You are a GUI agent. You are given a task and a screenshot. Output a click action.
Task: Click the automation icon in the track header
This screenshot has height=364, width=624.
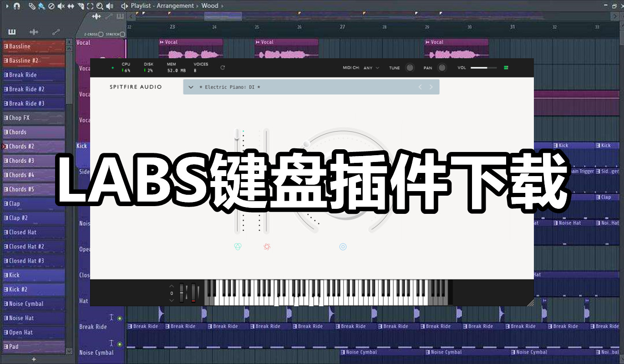tap(108, 16)
